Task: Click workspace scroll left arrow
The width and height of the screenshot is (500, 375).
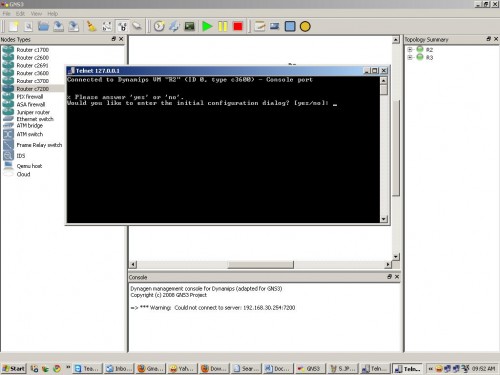Action: point(133,265)
